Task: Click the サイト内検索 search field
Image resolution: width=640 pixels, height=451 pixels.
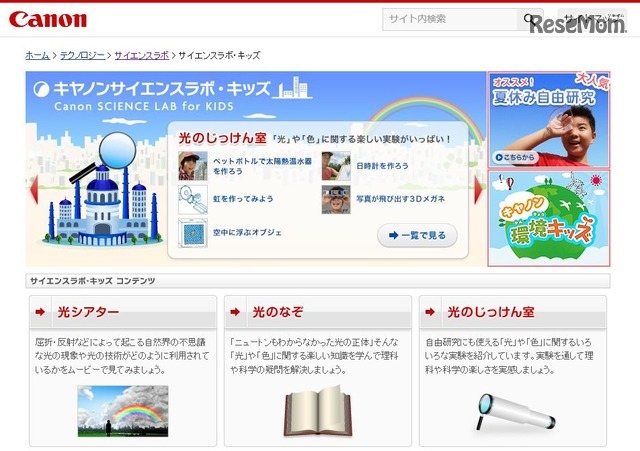Action: (x=450, y=19)
